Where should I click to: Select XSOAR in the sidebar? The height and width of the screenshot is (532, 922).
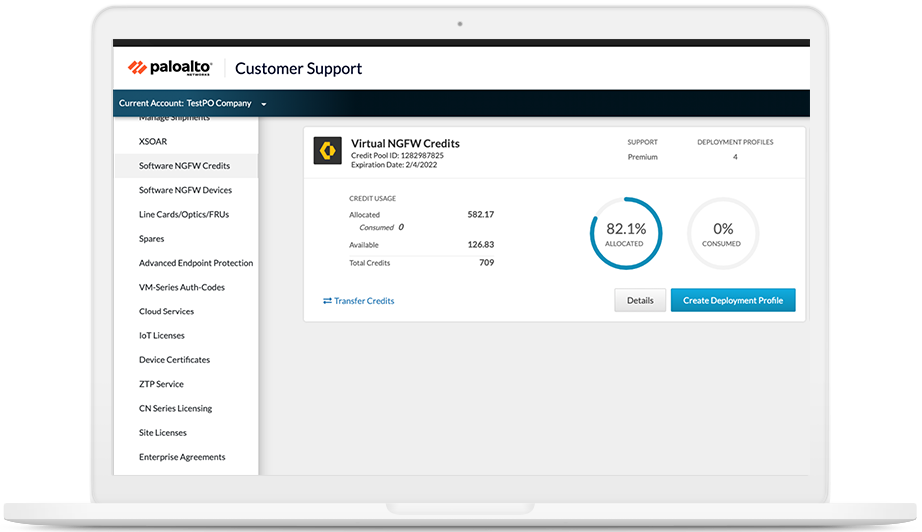[153, 142]
